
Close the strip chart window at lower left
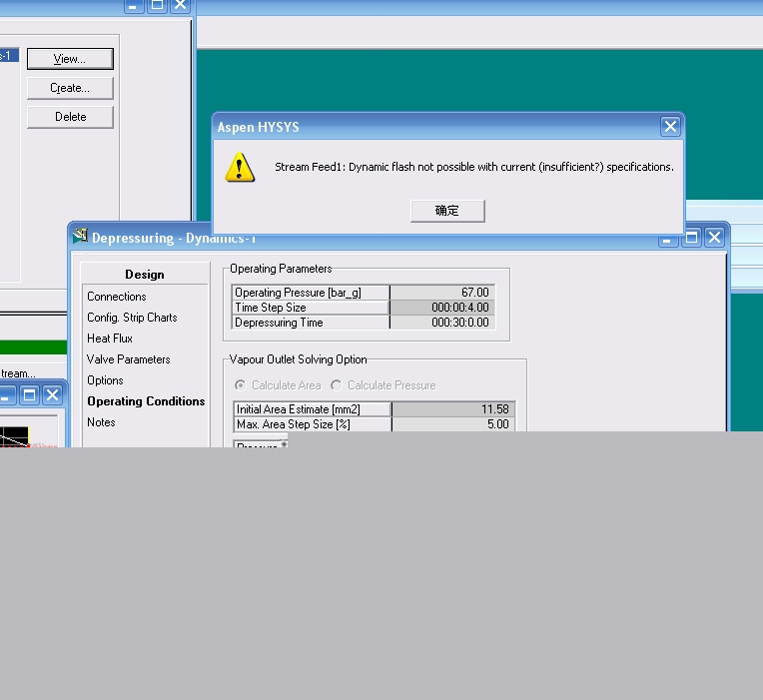point(53,395)
